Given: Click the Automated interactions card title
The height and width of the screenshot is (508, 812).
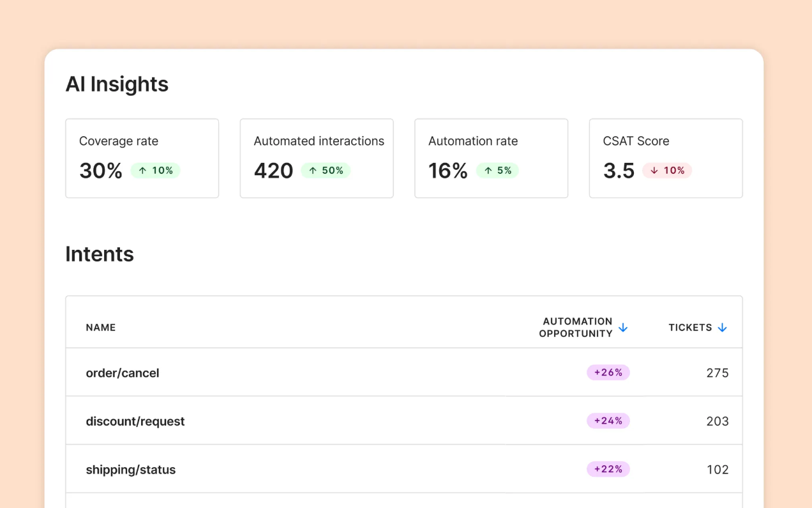Looking at the screenshot, I should coord(319,141).
